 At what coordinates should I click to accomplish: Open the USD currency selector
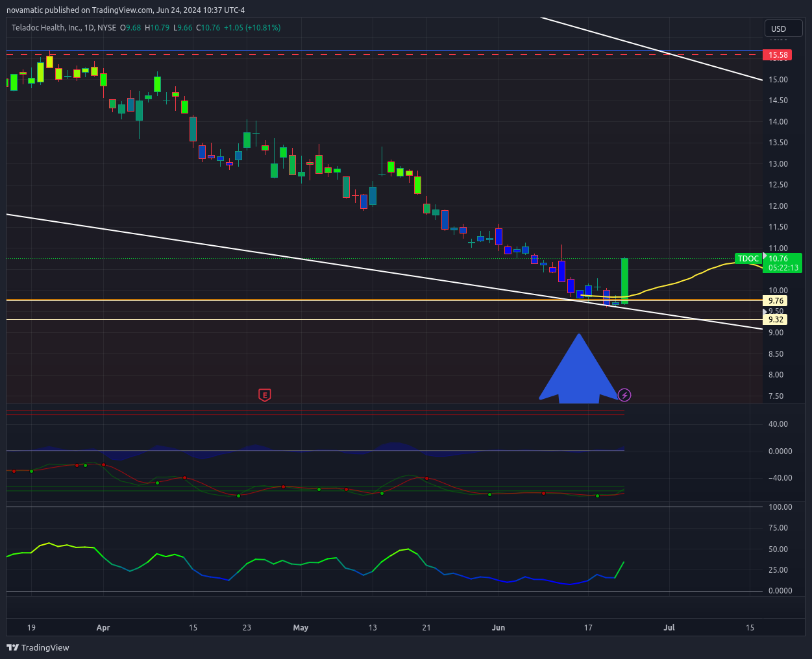point(784,29)
